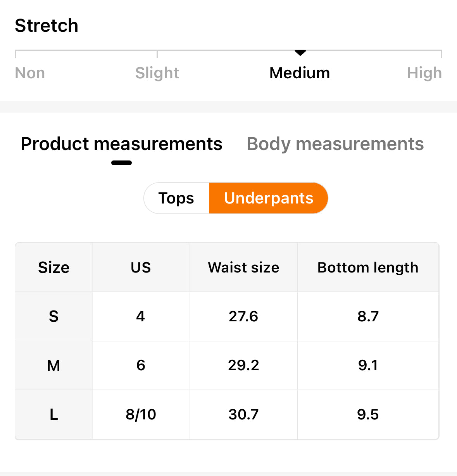Select the Product measurements tab
457x476 pixels.
tap(121, 144)
